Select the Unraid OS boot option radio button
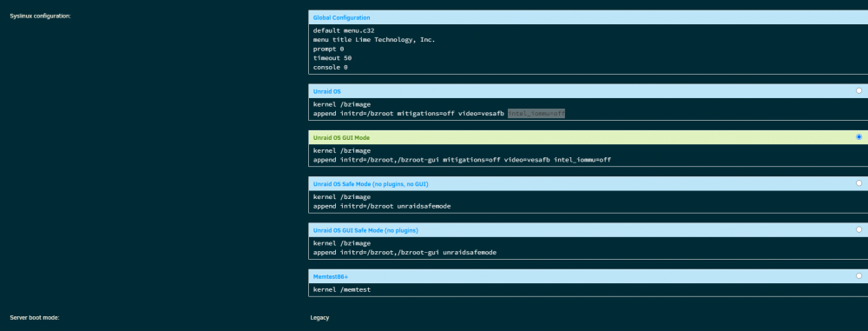Image resolution: width=868 pixels, height=331 pixels. click(x=858, y=90)
